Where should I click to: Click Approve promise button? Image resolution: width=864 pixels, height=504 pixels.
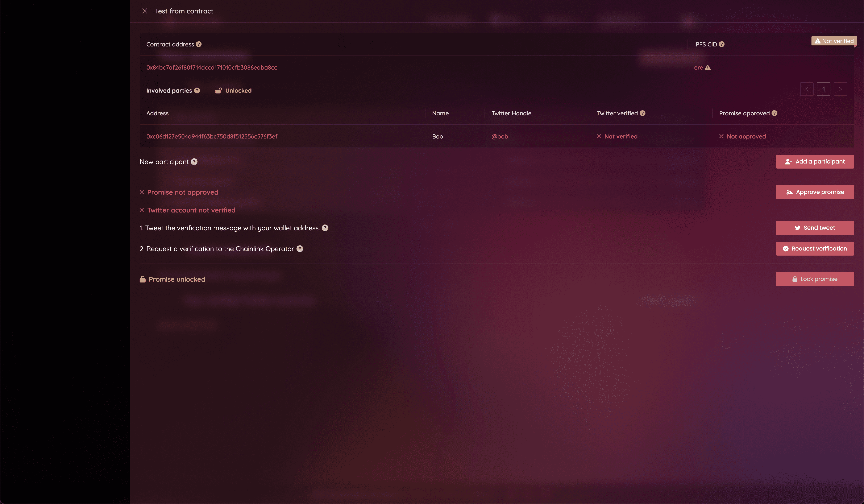815,192
